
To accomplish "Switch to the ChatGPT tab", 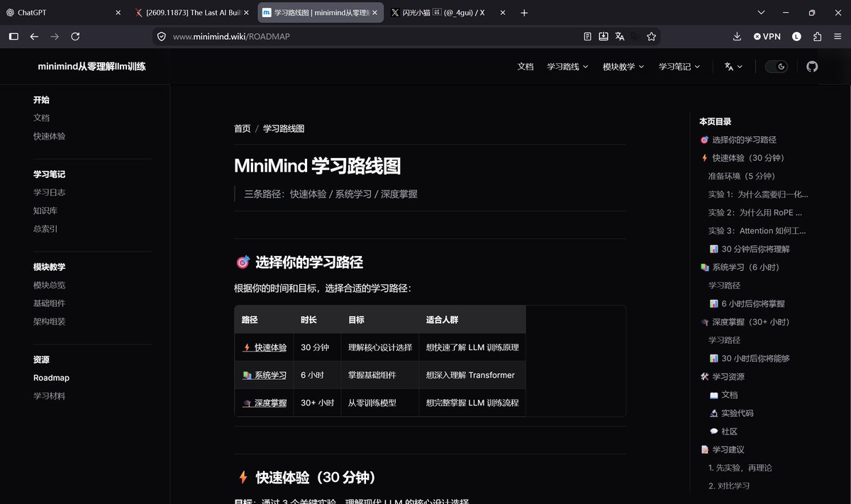I will (x=62, y=13).
